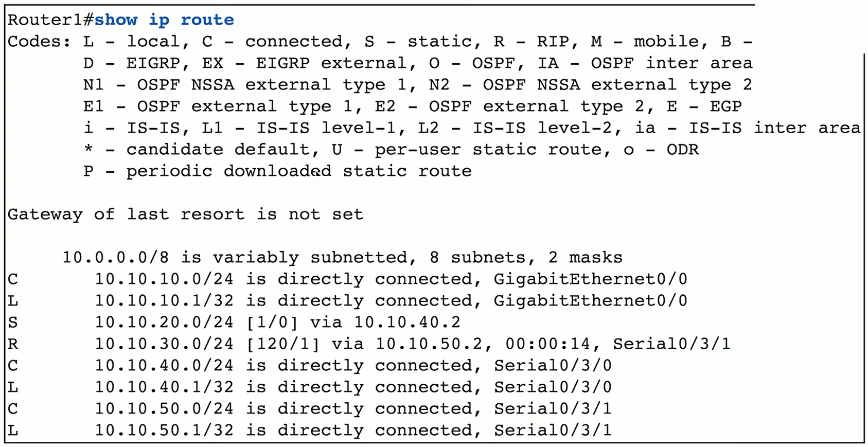The width and height of the screenshot is (868, 447).
Task: Click the "show ip route" command text
Action: [x=164, y=20]
